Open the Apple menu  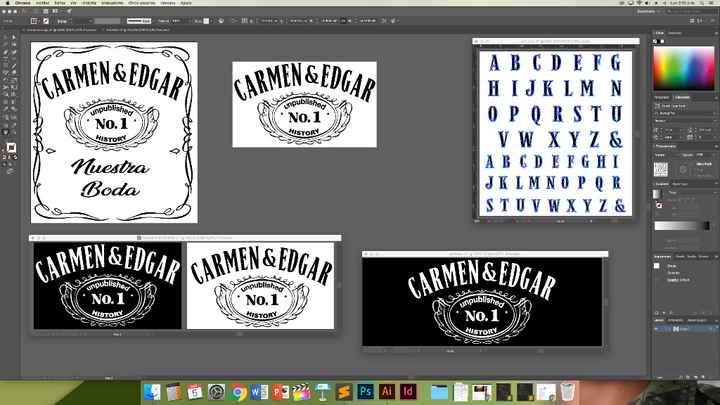pos(7,3)
